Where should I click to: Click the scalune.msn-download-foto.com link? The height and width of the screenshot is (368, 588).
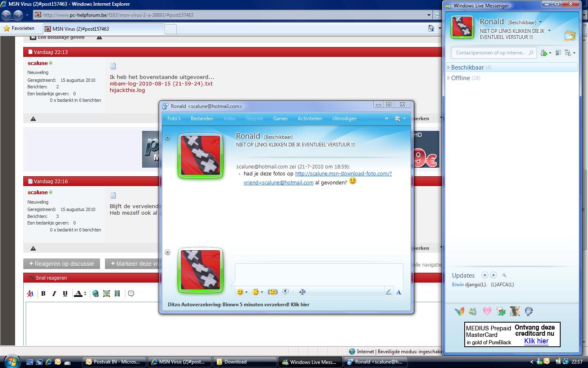click(343, 173)
